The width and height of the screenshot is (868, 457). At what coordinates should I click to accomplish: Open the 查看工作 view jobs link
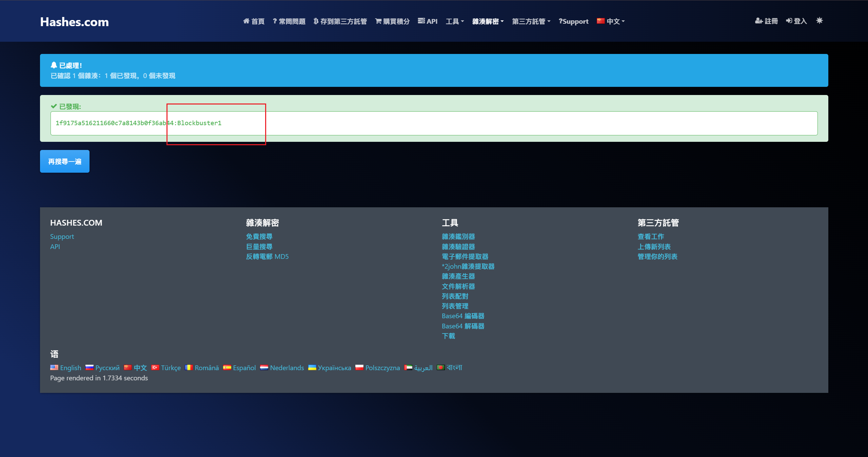pyautogui.click(x=650, y=236)
